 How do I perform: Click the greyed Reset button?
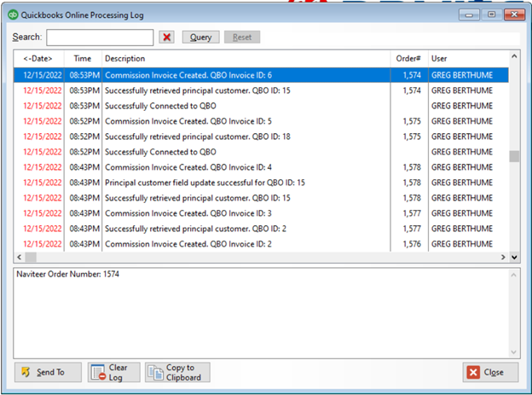pyautogui.click(x=242, y=37)
